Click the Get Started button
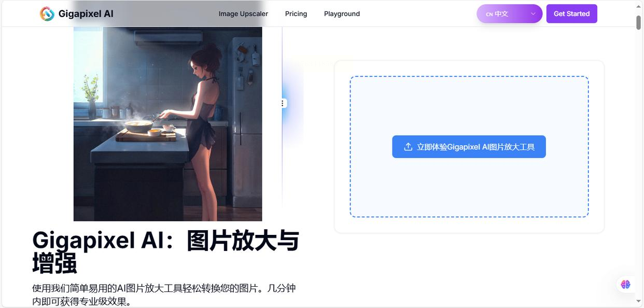 (571, 14)
